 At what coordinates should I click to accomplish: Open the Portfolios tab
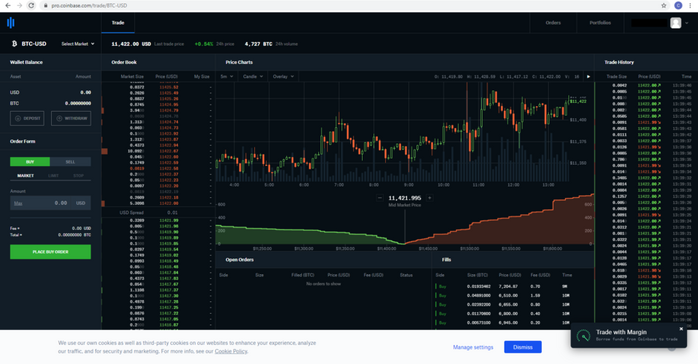click(x=600, y=23)
